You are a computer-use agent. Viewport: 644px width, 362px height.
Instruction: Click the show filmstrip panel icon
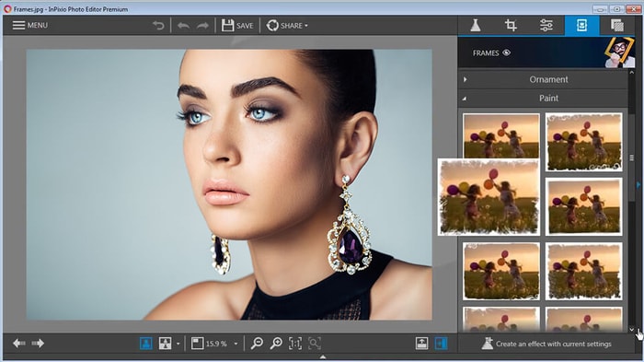pyautogui.click(x=421, y=343)
